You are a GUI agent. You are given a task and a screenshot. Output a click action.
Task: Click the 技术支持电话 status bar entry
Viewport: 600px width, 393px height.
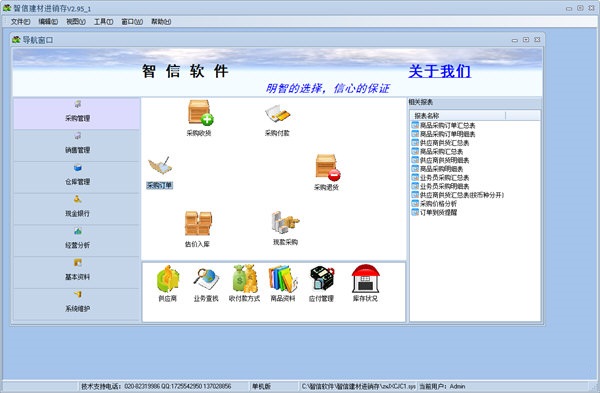point(156,386)
